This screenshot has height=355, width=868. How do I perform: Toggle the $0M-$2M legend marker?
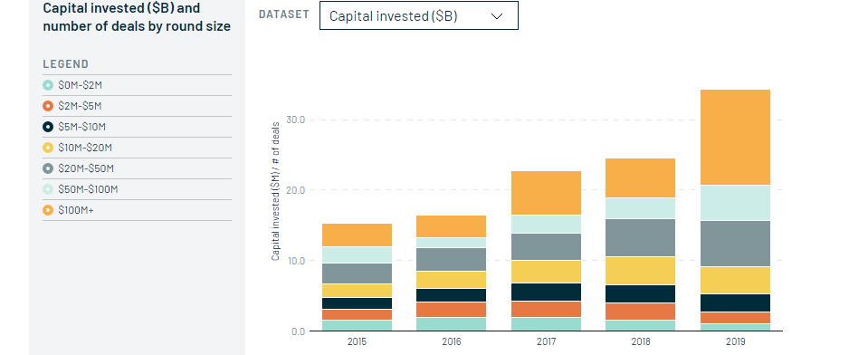coord(48,85)
